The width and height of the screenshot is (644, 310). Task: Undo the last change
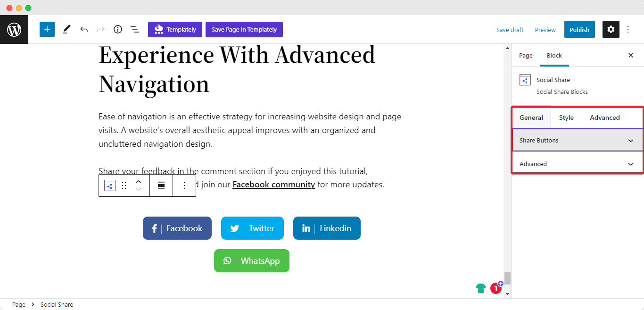(x=84, y=29)
